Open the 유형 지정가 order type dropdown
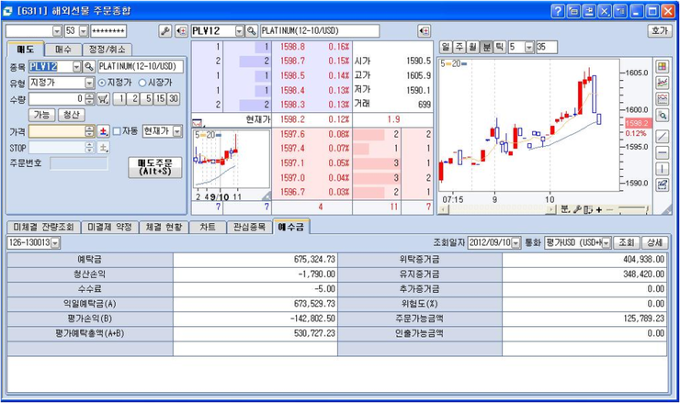Viewport: 680px width, 403px height. (89, 82)
